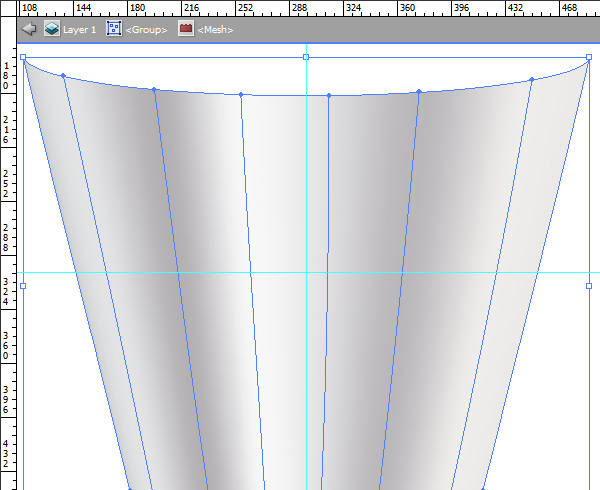
Task: Select the Layer 1 breadcrumb label
Action: [80, 29]
